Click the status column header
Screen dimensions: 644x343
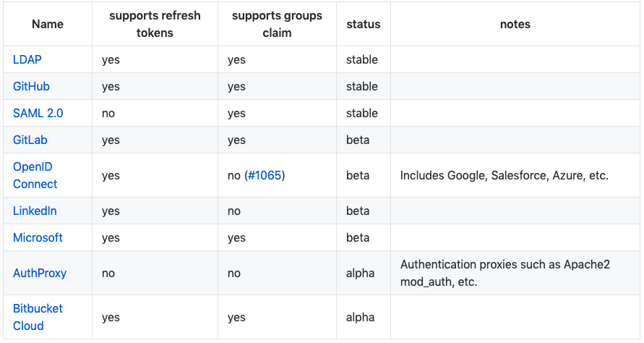(x=364, y=24)
